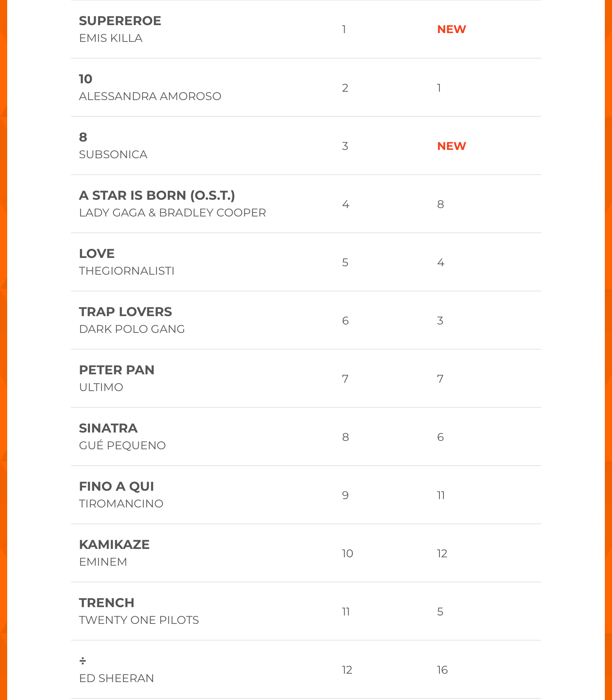612x700 pixels.
Task: Open A STAR IS BORN (O.S.T.) title
Action: pyautogui.click(x=157, y=195)
